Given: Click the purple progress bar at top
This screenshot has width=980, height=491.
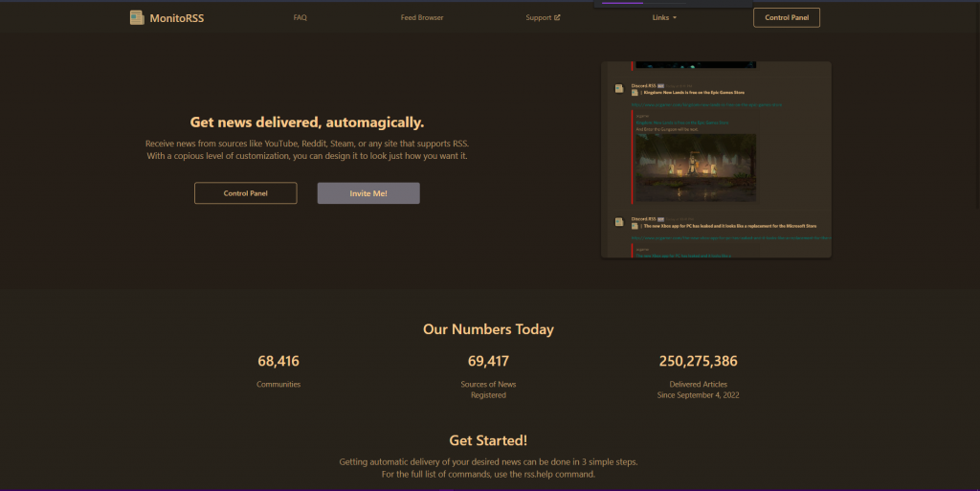Looking at the screenshot, I should point(620,3).
